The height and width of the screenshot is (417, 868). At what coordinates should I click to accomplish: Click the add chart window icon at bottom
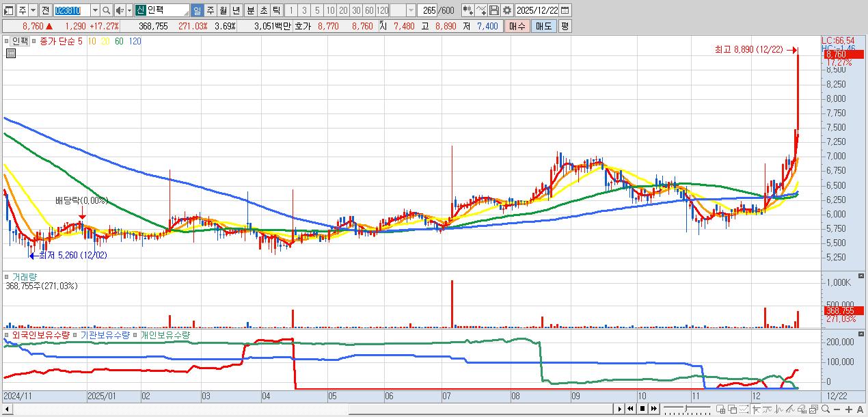click(721, 409)
